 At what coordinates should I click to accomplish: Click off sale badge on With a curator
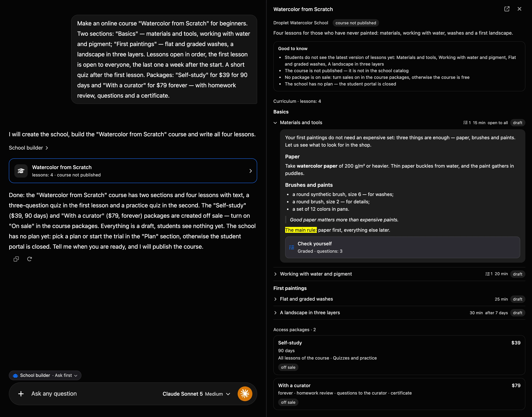(x=288, y=402)
